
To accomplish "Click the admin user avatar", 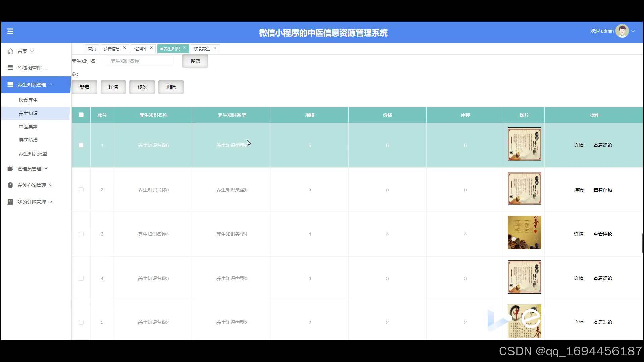I will coord(622,31).
